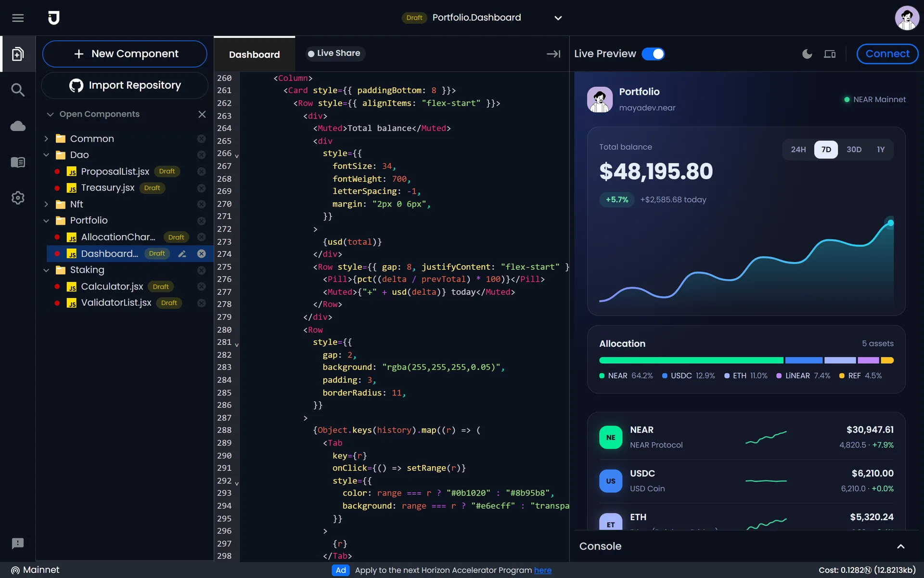This screenshot has height=578, width=924.
Task: Toggle responsive device preview icon
Action: click(x=830, y=54)
